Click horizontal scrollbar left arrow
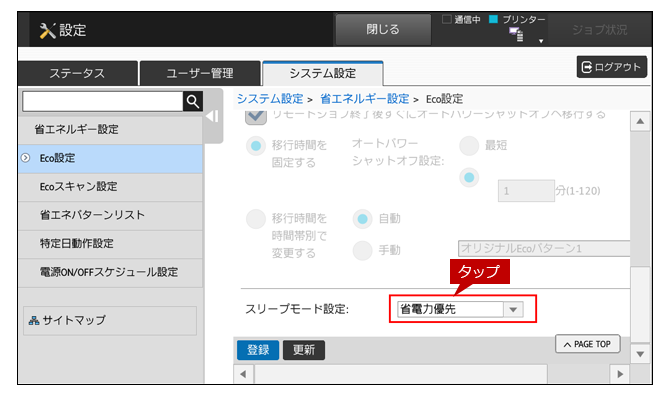The width and height of the screenshot is (670, 396). (244, 375)
